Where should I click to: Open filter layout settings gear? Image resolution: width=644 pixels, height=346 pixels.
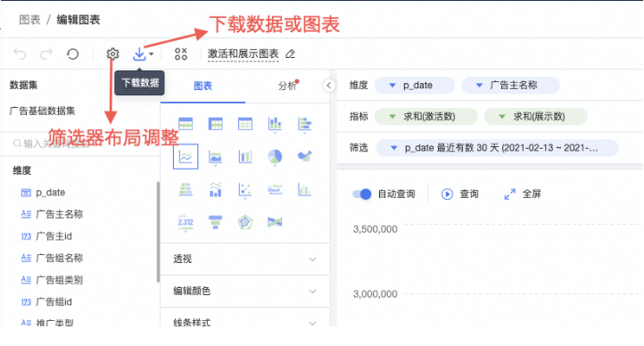point(112,54)
